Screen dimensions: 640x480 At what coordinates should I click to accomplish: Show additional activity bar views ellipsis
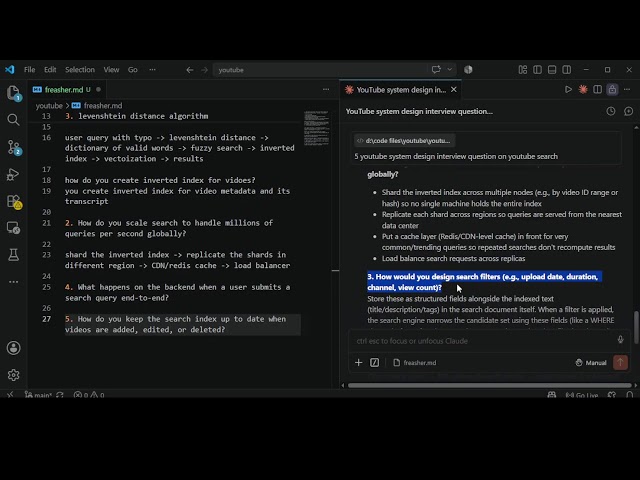click(x=13, y=282)
